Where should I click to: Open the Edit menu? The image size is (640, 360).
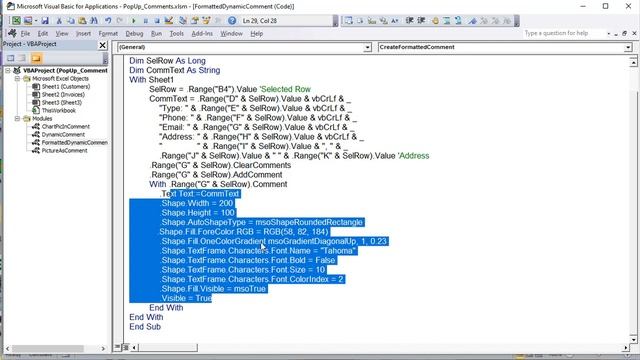(43, 33)
